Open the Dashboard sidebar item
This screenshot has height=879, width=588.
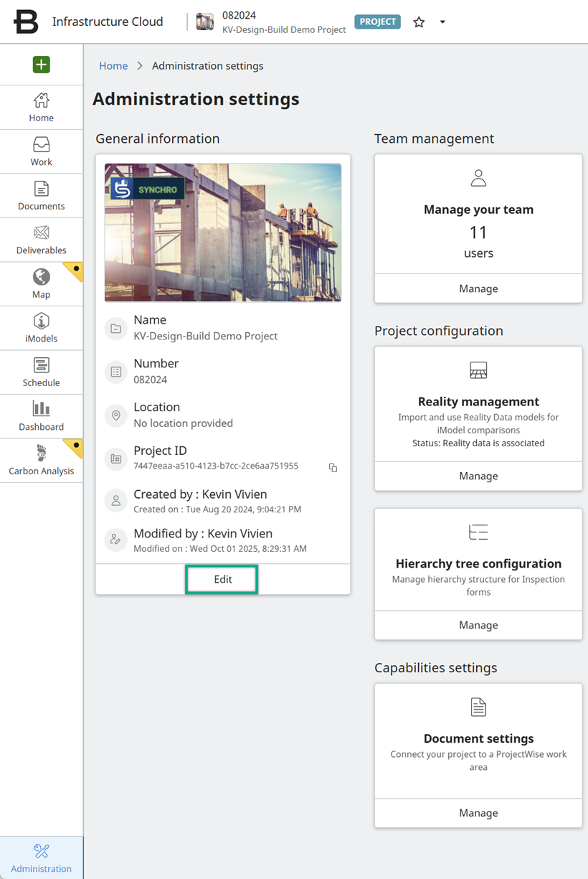point(42,416)
